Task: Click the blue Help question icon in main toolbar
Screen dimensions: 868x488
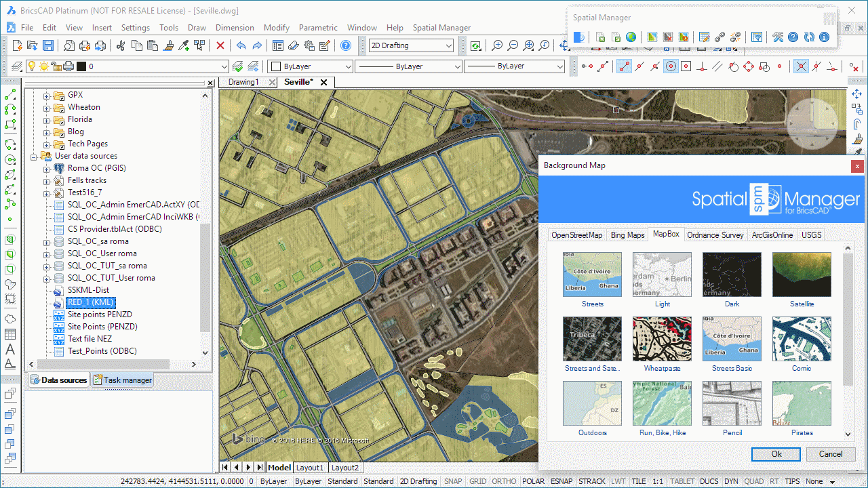Action: tap(345, 45)
